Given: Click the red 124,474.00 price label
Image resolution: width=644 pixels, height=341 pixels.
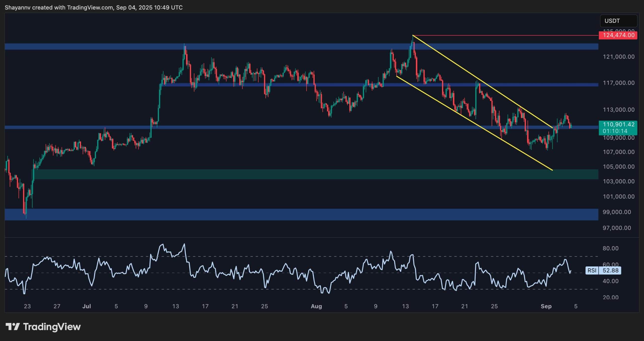Looking at the screenshot, I should click(618, 35).
